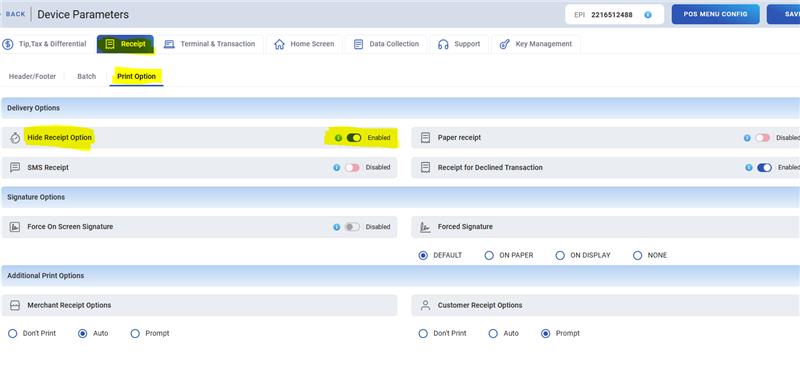Select ON PAPER for Forced Signature

click(489, 255)
